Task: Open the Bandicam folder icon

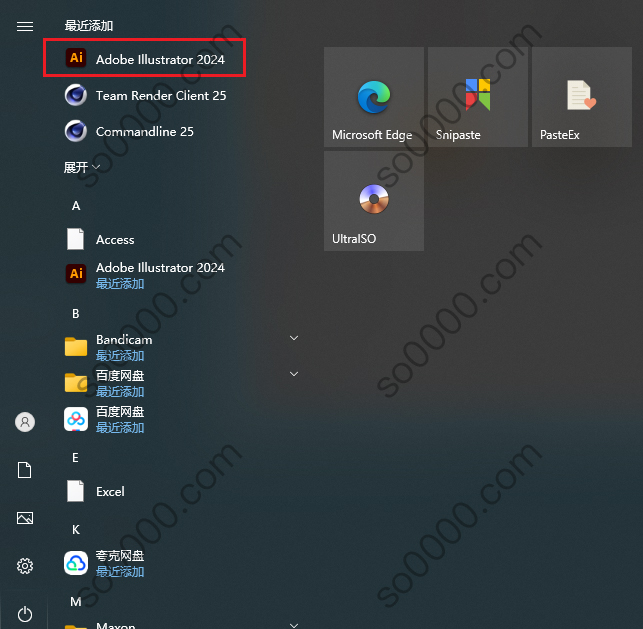Action: click(x=76, y=346)
